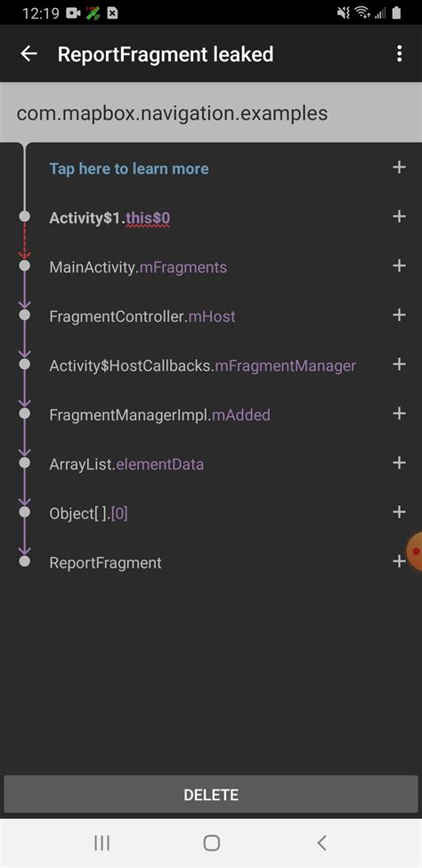Expand the Activity$1.this$0 plus icon

(399, 217)
